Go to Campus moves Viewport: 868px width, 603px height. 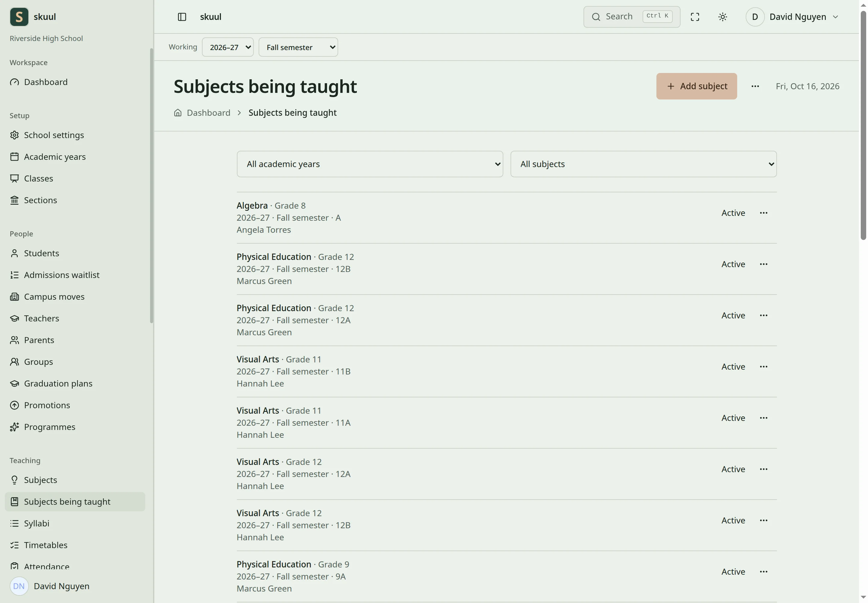[75, 297]
